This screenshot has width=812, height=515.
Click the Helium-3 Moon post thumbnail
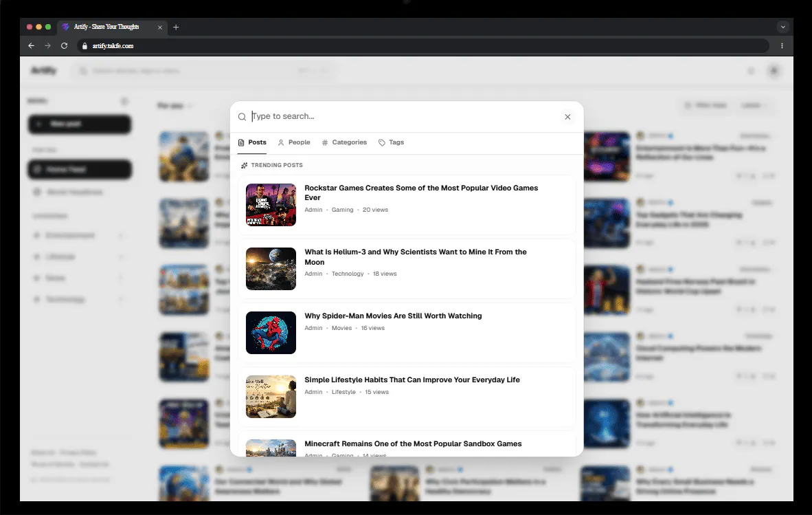(271, 269)
